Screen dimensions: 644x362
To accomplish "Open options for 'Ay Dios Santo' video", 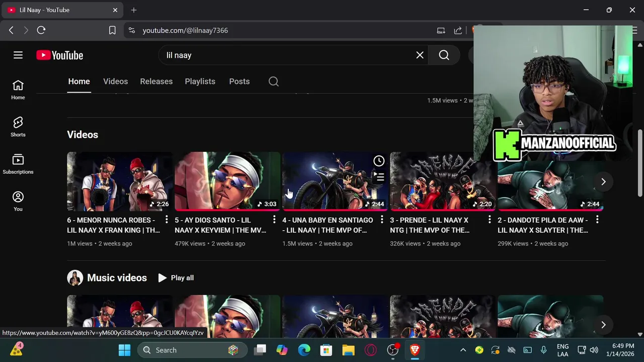I will [x=274, y=220].
